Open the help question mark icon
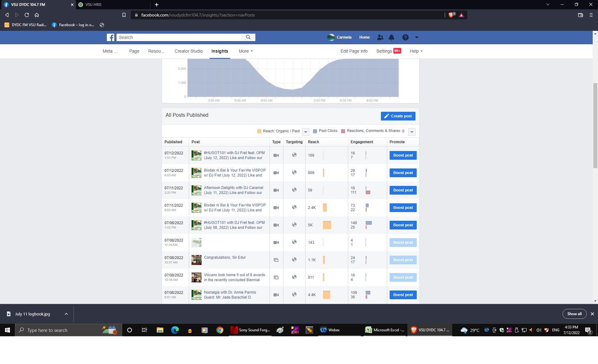The image size is (598, 364). 405,37
